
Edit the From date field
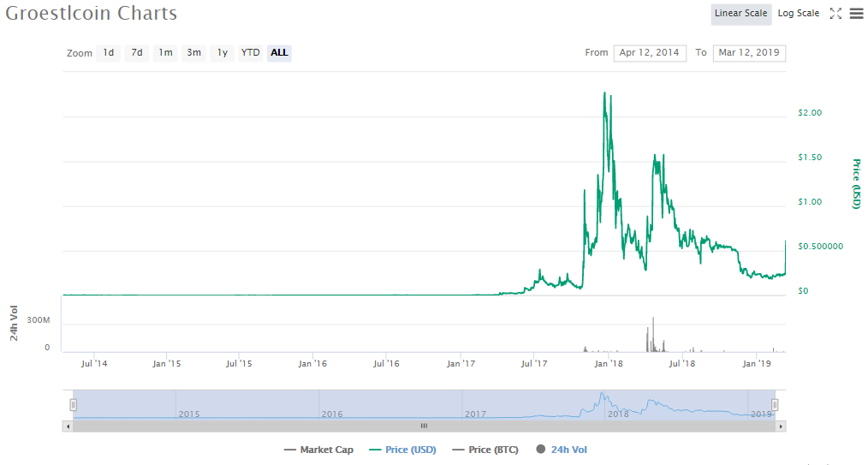650,52
